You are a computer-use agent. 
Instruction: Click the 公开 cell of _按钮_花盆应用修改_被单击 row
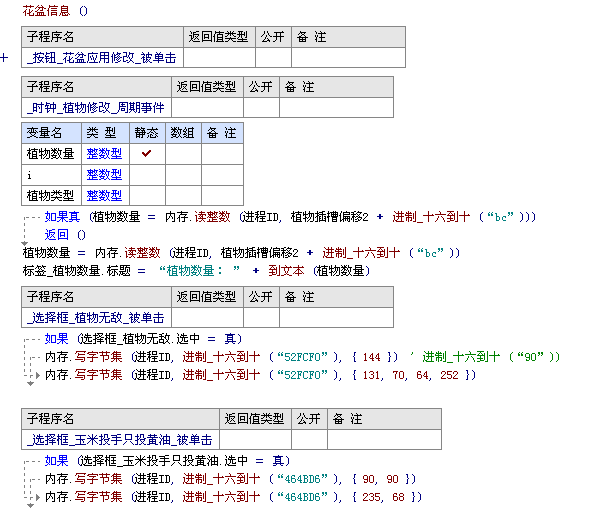tap(273, 57)
